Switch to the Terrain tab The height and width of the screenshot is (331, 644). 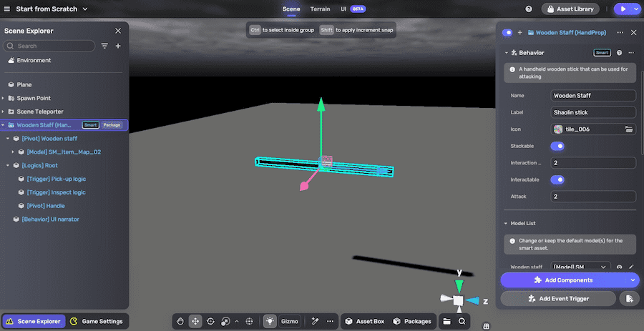(x=320, y=9)
